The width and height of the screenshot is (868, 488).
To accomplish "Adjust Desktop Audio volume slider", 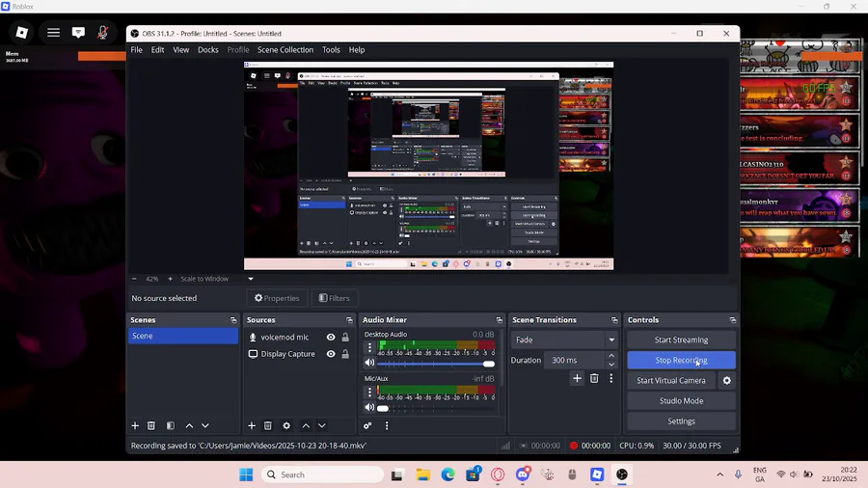I will tap(436, 364).
